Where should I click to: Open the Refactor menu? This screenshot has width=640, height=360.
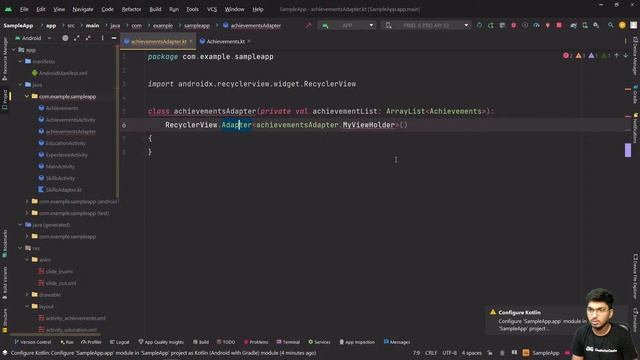(131, 9)
